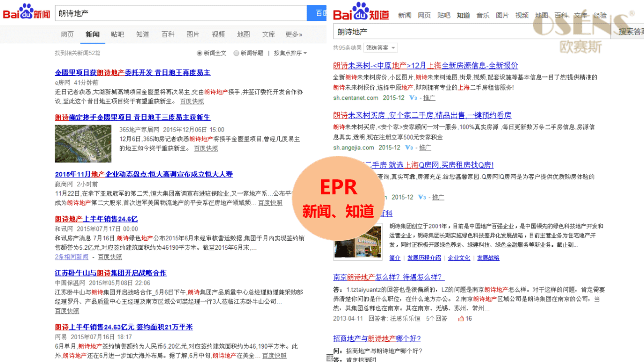Viewport: 644px width, 362px height.
Task: Open the 按焦点排序 sort dropdown
Action: coord(290,53)
